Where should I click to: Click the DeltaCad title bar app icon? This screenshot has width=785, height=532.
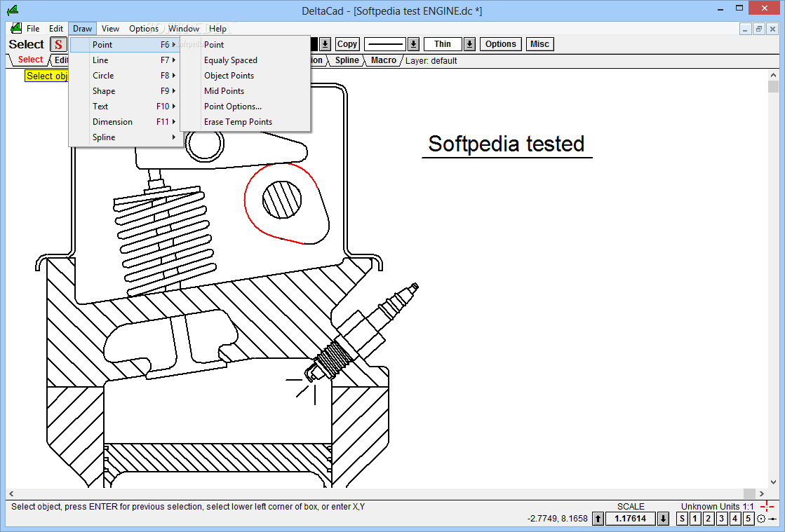pyautogui.click(x=13, y=10)
